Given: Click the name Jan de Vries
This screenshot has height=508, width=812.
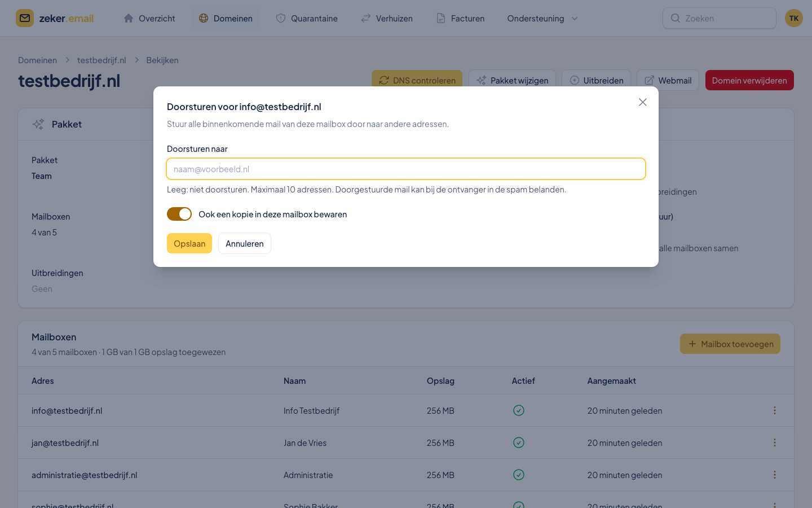Looking at the screenshot, I should 305,443.
